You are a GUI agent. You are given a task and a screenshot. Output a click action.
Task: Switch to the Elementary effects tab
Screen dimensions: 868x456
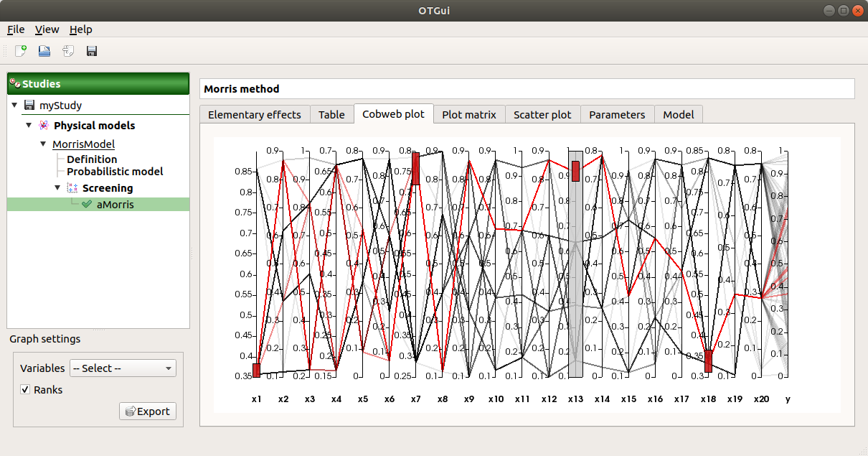point(255,114)
